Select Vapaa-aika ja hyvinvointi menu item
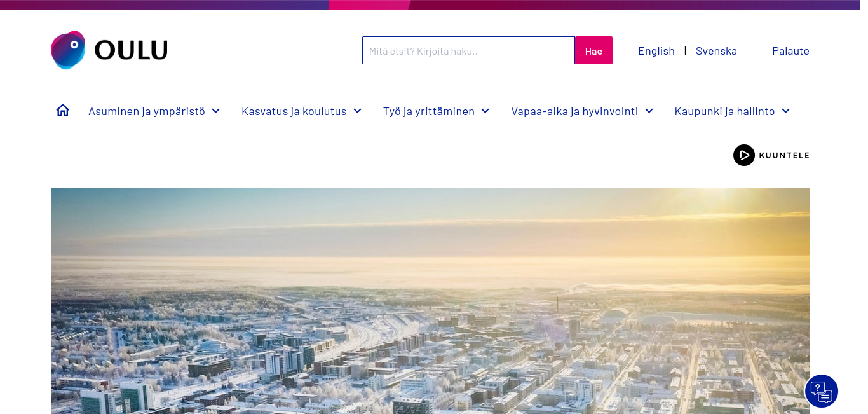 [x=574, y=111]
